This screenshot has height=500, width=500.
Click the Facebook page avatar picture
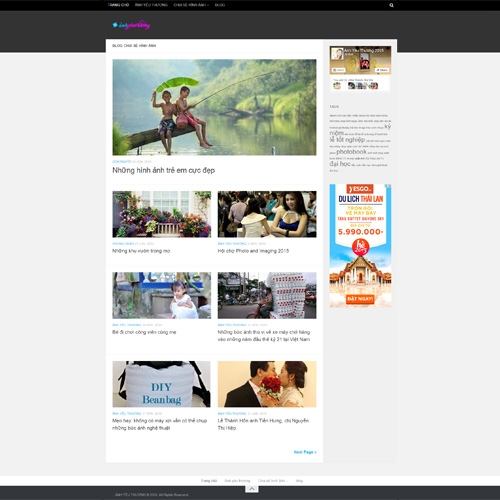coord(337,54)
